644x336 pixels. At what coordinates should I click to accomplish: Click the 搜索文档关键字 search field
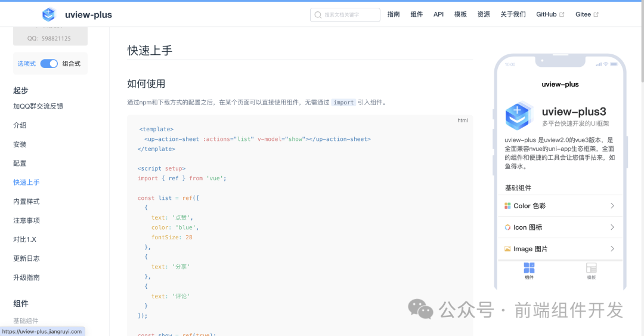(x=345, y=15)
